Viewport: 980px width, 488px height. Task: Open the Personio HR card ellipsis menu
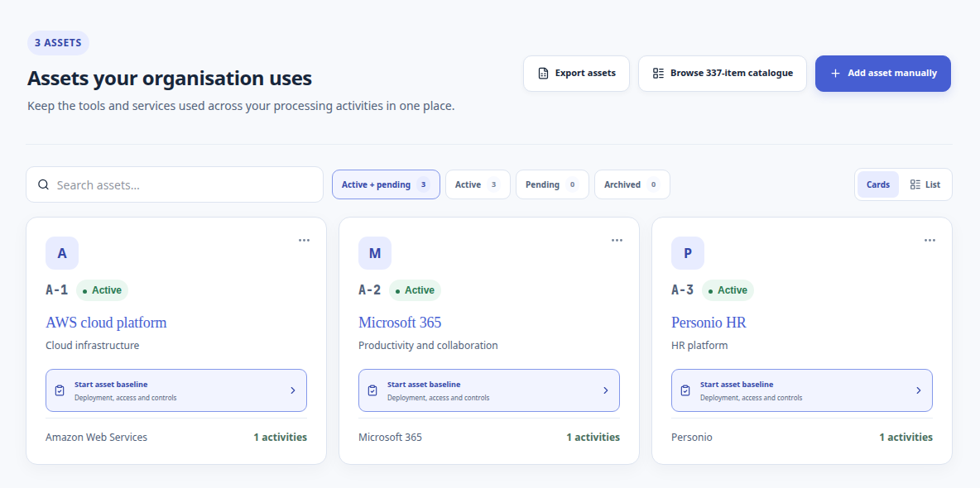click(930, 240)
